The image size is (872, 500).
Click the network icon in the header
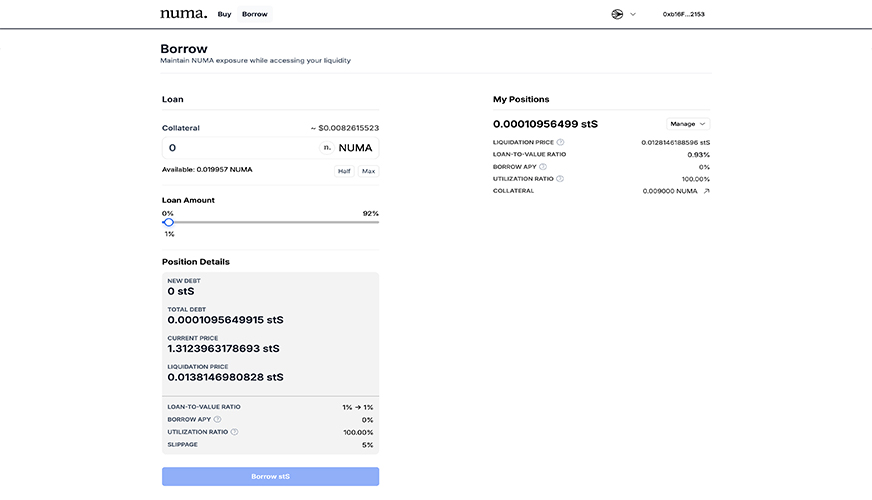tap(617, 14)
